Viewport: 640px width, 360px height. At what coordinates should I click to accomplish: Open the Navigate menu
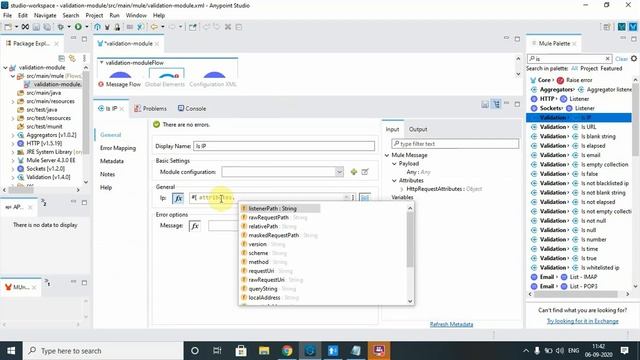tap(45, 15)
